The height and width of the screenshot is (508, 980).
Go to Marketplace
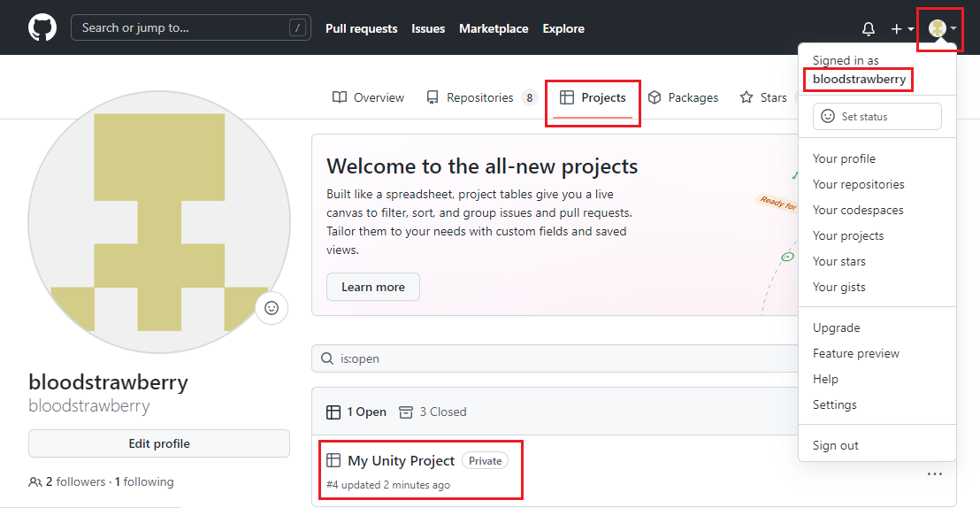(x=494, y=29)
